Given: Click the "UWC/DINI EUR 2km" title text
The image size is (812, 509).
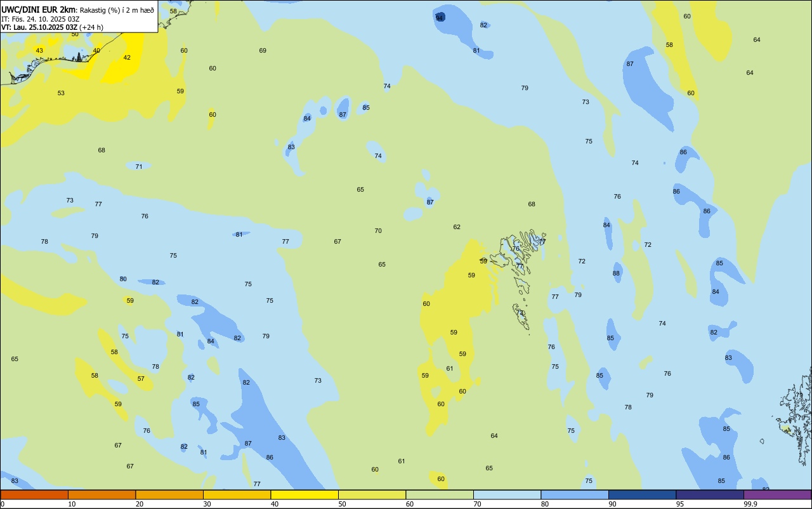Looking at the screenshot, I should (x=37, y=10).
